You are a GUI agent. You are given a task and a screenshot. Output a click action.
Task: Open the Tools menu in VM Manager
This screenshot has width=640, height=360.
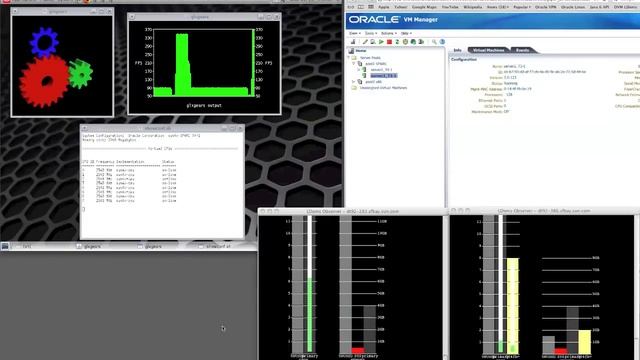(x=371, y=33)
